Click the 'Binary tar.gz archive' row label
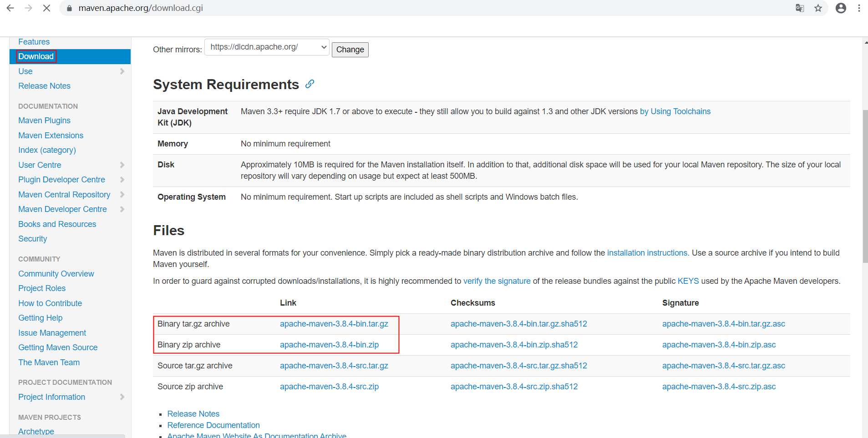The height and width of the screenshot is (438, 868). (x=193, y=324)
